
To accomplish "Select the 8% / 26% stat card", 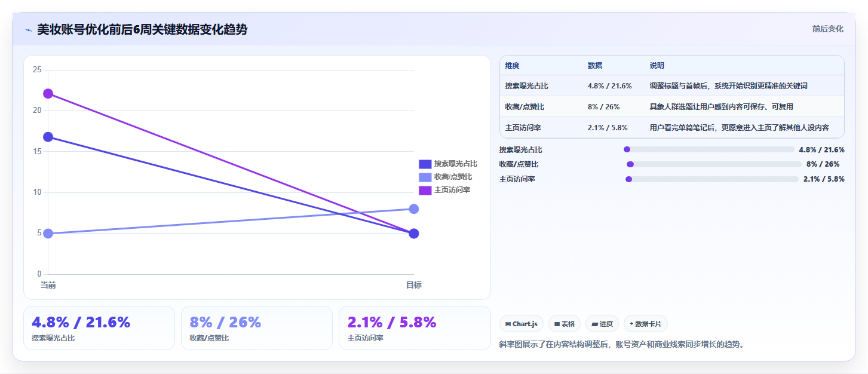I will [257, 328].
